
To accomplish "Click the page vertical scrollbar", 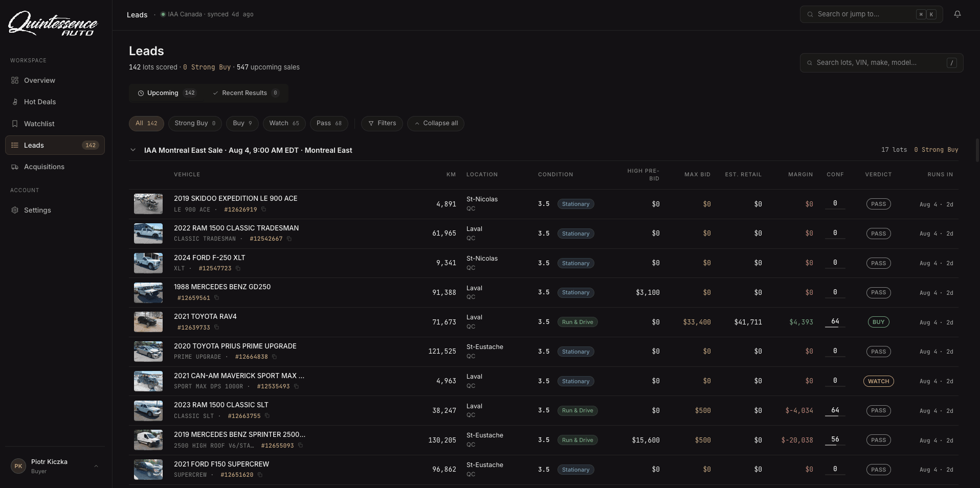I will pyautogui.click(x=977, y=151).
